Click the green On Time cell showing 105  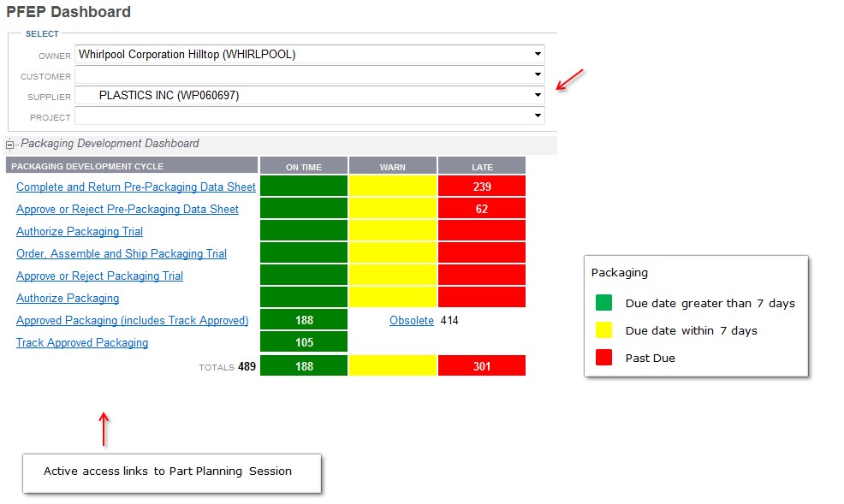(x=303, y=342)
